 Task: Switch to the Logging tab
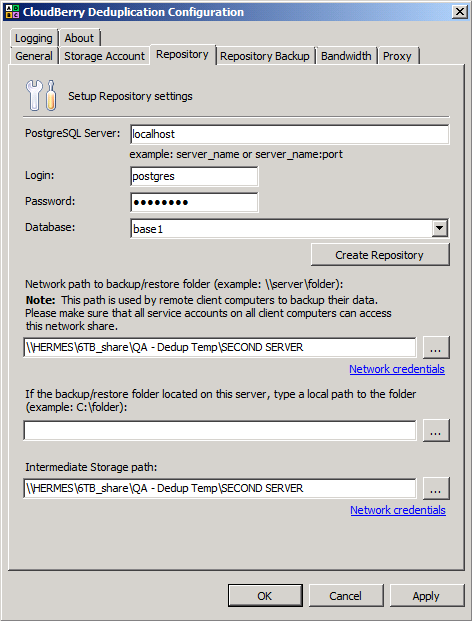pyautogui.click(x=34, y=38)
